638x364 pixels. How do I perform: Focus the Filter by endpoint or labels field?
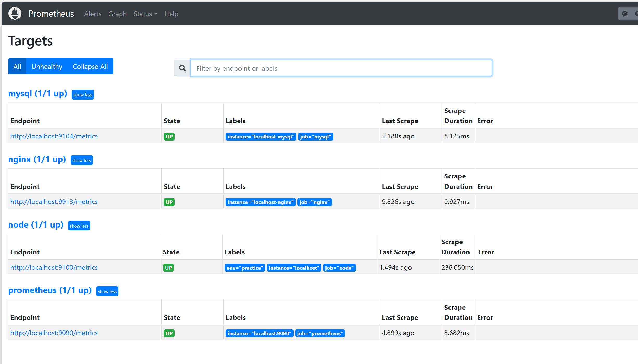coord(341,68)
